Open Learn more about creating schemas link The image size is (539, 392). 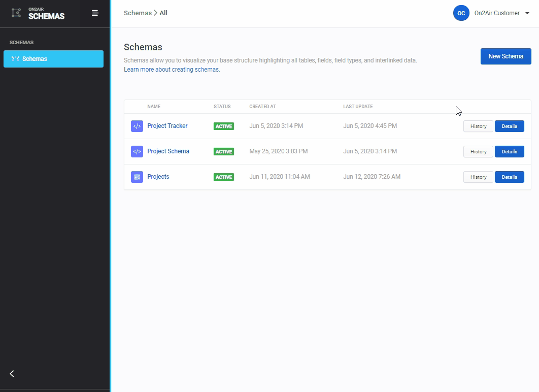tap(172, 70)
